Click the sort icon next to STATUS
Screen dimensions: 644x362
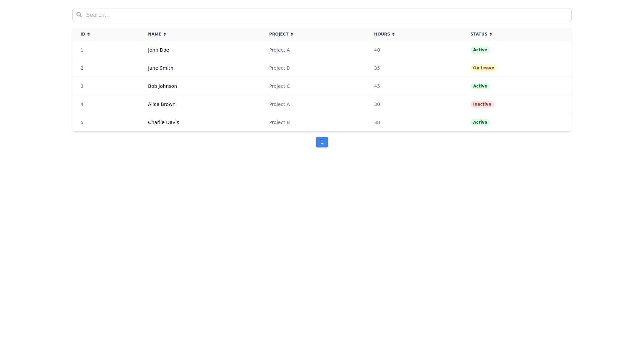pyautogui.click(x=490, y=34)
